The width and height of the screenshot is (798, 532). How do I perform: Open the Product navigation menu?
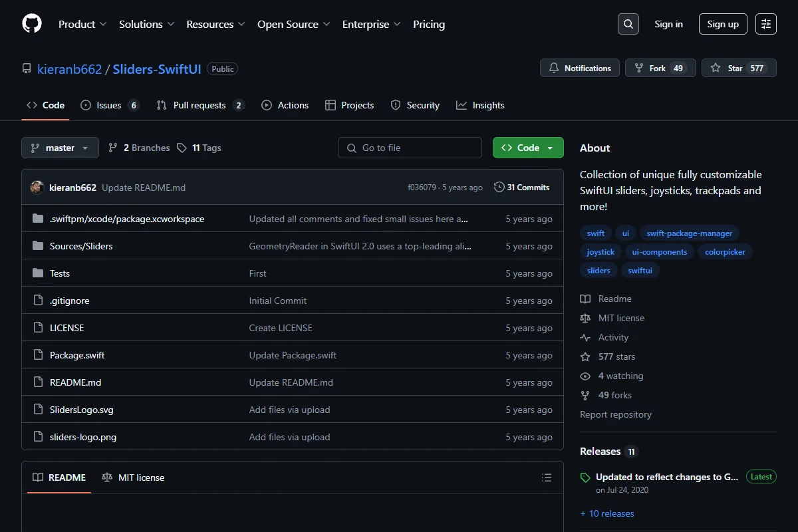(82, 24)
